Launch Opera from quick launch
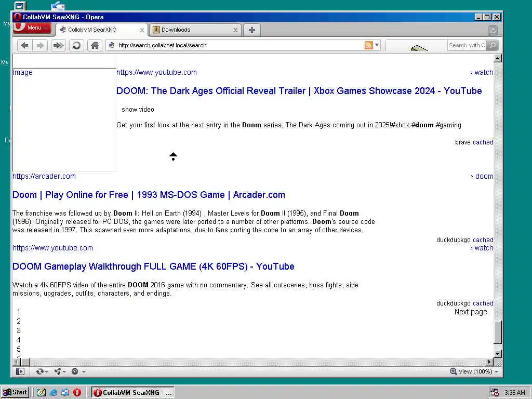532x399 pixels. coord(77,393)
